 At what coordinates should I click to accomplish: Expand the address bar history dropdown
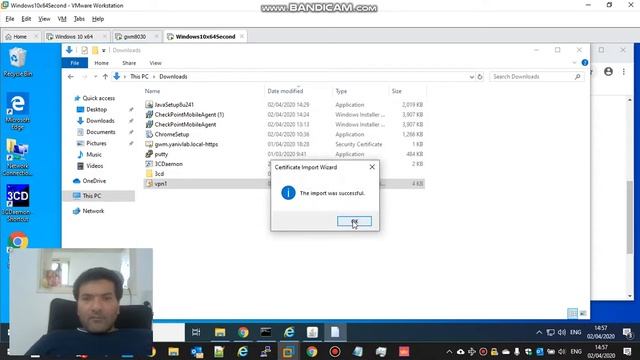coord(471,77)
